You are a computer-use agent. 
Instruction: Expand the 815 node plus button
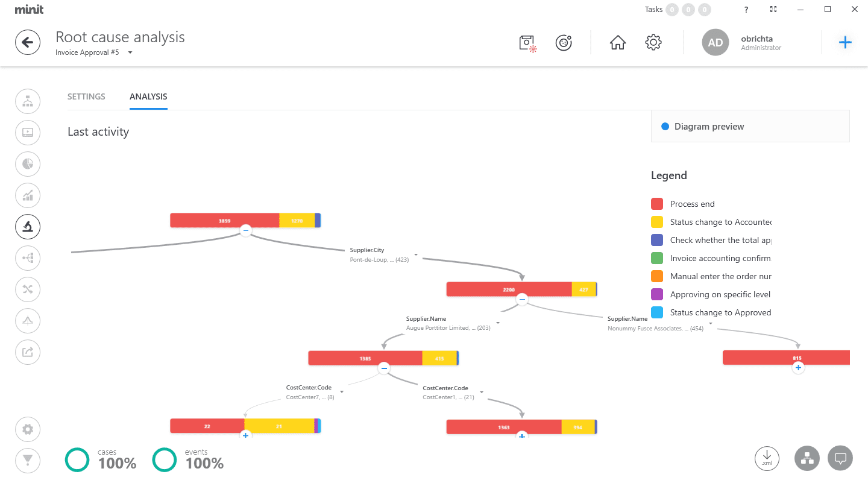[798, 367]
